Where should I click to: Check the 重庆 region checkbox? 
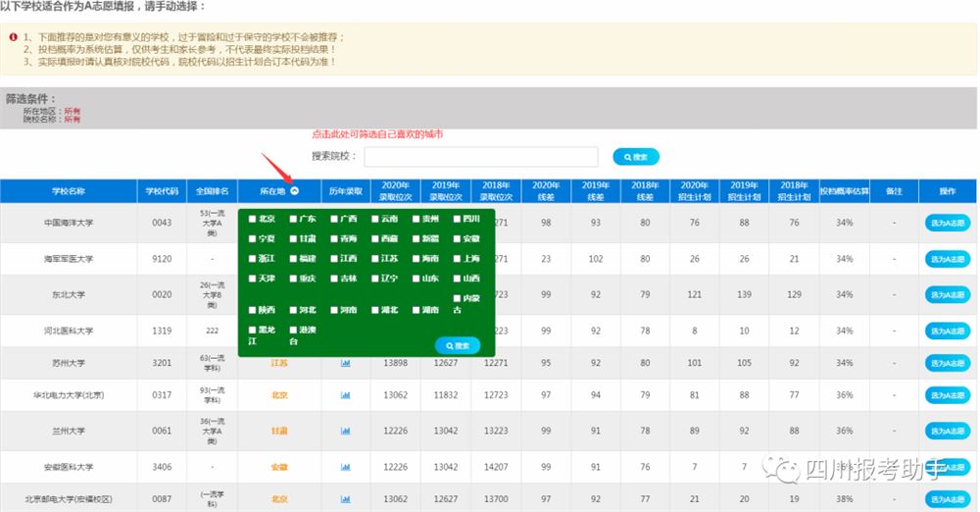(293, 279)
